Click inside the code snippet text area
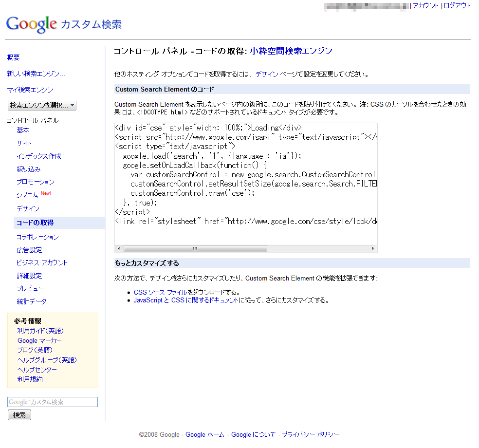 [246, 184]
